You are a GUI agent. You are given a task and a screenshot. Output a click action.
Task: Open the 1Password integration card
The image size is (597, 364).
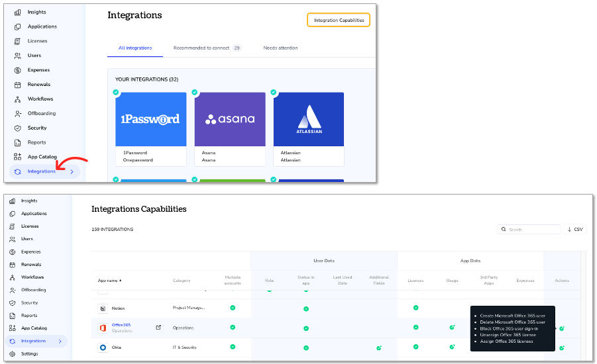coord(151,129)
